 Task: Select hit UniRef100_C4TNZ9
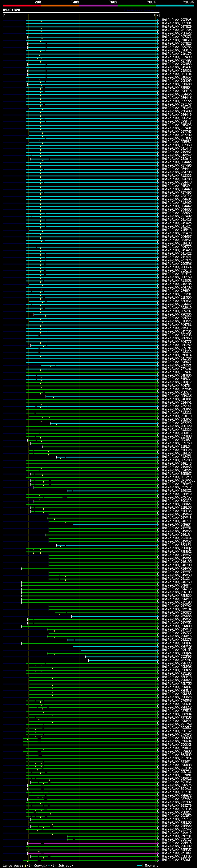[x=176, y=26]
